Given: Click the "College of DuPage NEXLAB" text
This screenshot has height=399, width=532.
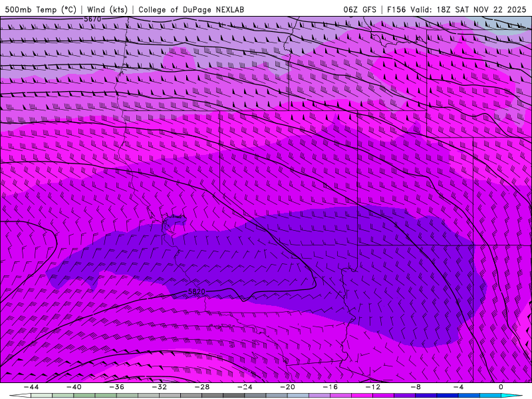Looking at the screenshot, I should coord(191,9).
